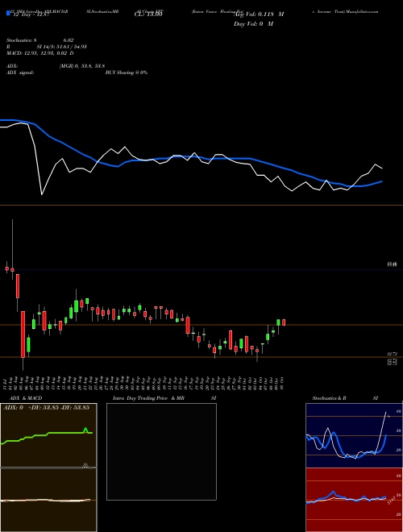Click the 'Stochastics & R' panel title
403x532 pixels.
[x=329, y=398]
